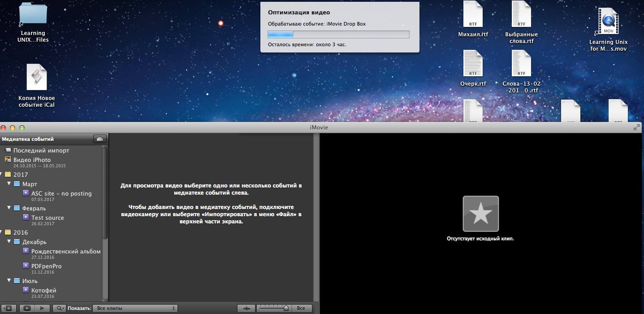Image resolution: width=644 pixels, height=314 pixels.
Task: Toggle the event library list star button
Action: click(9, 308)
